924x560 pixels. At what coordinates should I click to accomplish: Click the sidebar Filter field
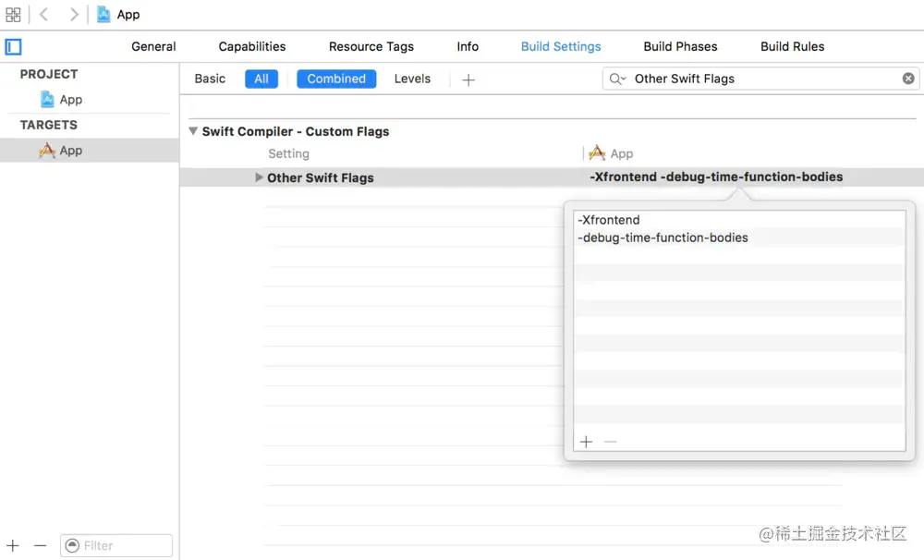coord(116,545)
